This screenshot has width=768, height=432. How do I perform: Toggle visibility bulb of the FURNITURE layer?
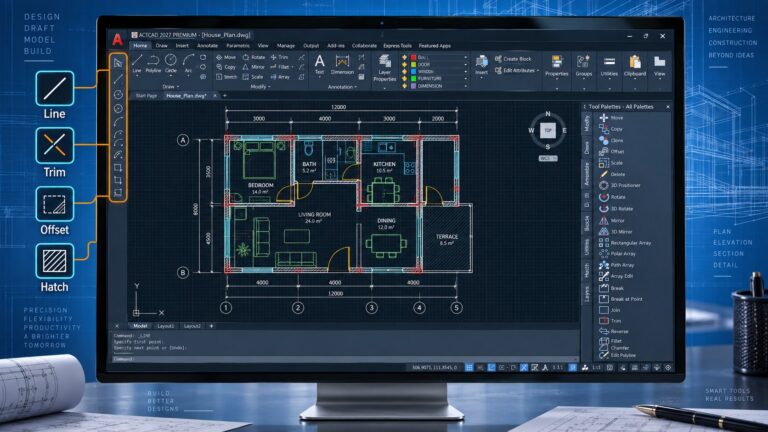click(405, 78)
